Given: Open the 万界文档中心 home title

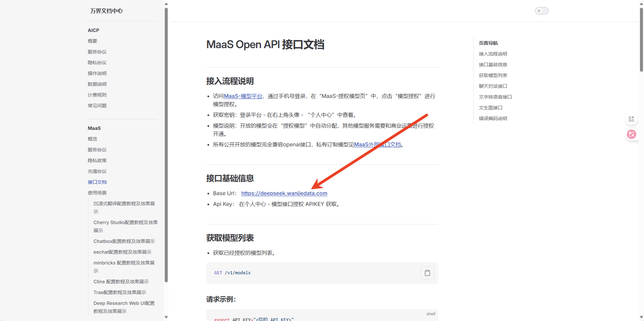Looking at the screenshot, I should pos(106,11).
